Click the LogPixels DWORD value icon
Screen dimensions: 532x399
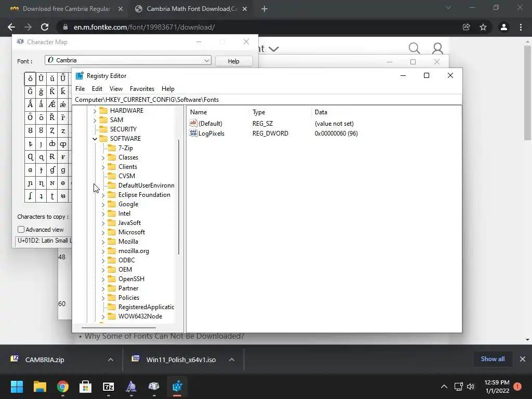[193, 134]
